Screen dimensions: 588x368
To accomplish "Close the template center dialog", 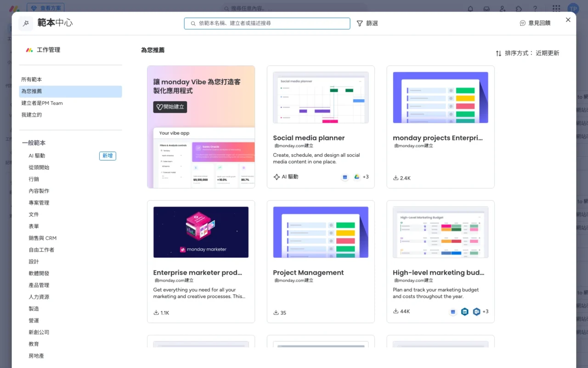I will [x=568, y=20].
